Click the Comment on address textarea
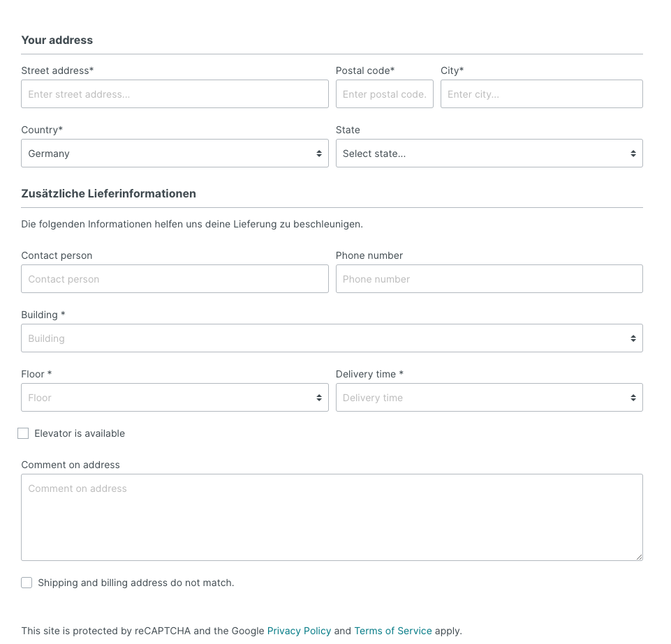This screenshot has width=671, height=644. coord(332,517)
